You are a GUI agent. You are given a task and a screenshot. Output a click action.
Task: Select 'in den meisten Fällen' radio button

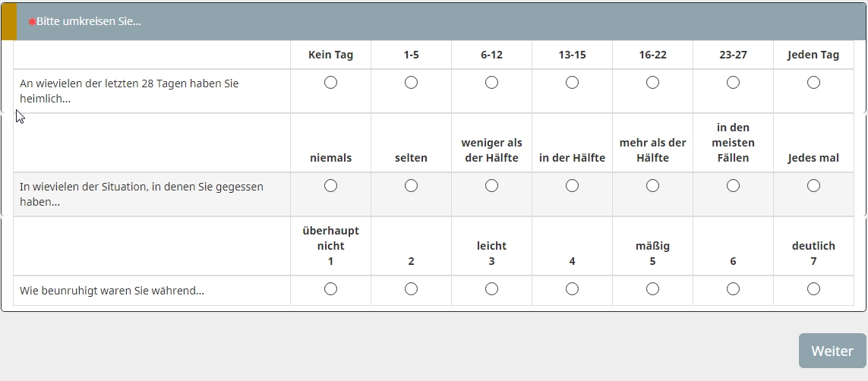click(x=733, y=186)
